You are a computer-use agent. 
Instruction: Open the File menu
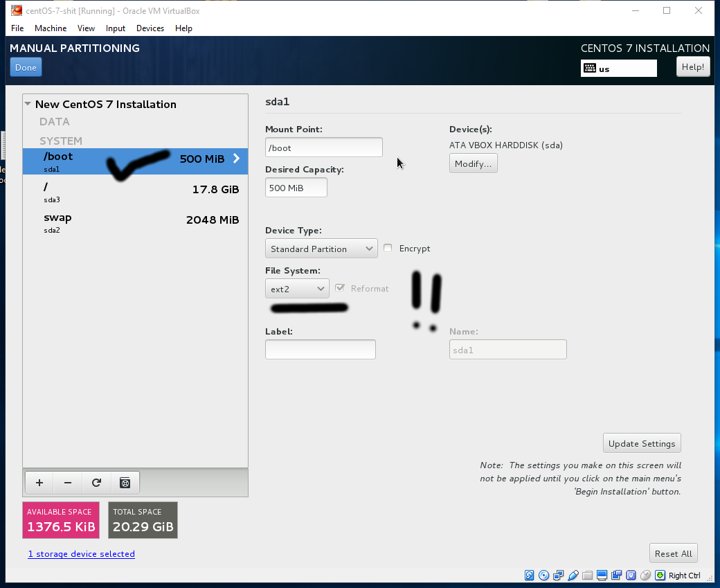tap(17, 28)
